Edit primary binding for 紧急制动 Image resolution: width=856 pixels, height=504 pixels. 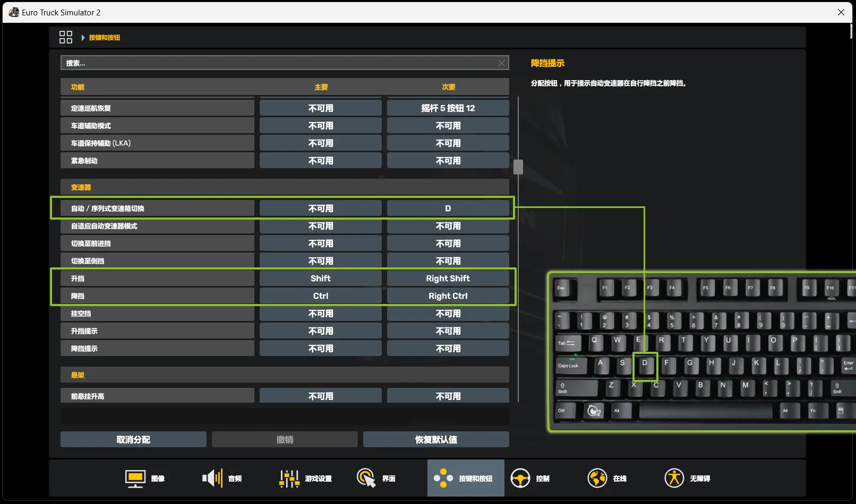click(321, 161)
